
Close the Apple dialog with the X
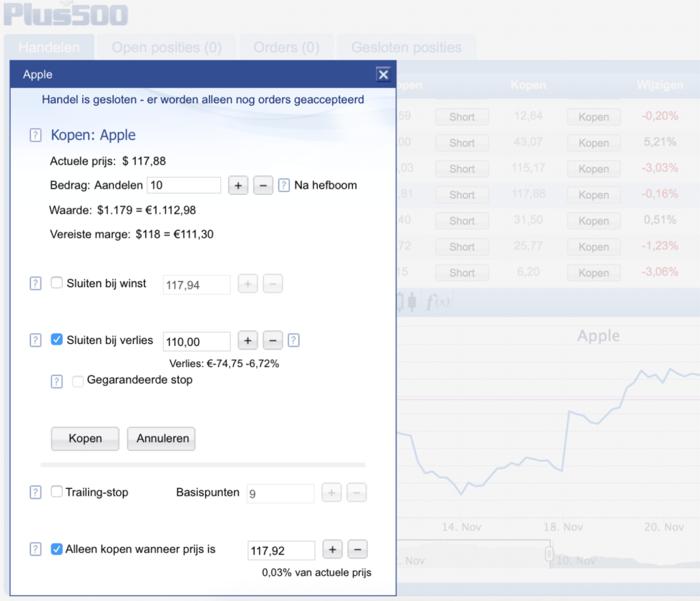tap(383, 74)
